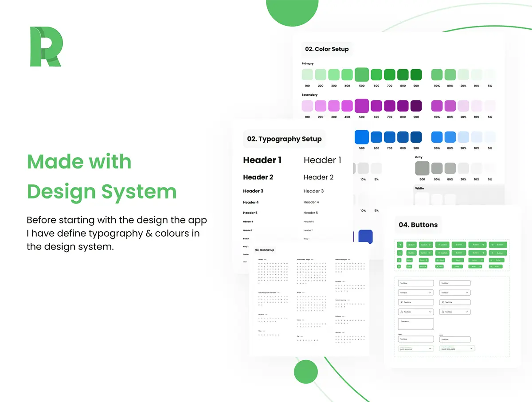
Task: Click the green circle at the bottom center
Action: coord(306,371)
